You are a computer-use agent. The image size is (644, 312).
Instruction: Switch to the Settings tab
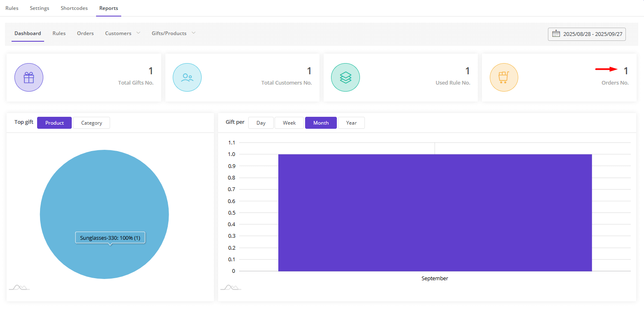[40, 8]
